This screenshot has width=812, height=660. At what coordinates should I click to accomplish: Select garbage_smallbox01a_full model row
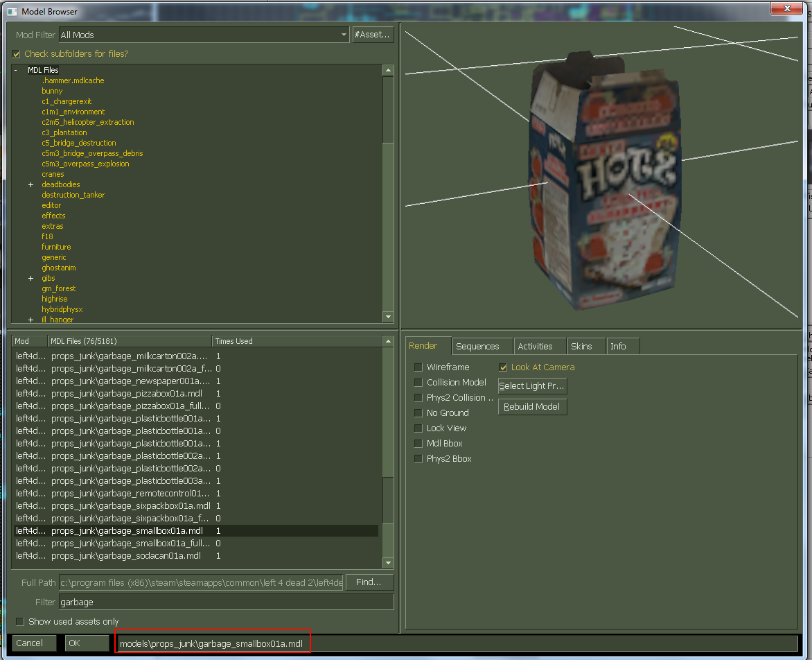[x=196, y=544]
